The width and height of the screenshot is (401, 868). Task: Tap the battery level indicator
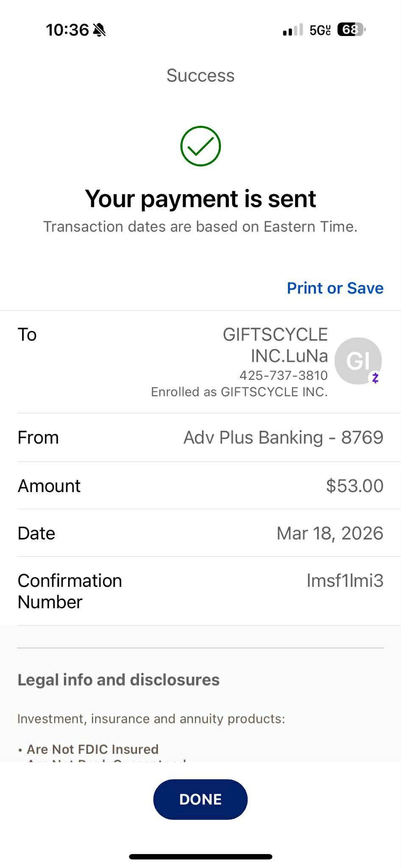[x=351, y=30]
